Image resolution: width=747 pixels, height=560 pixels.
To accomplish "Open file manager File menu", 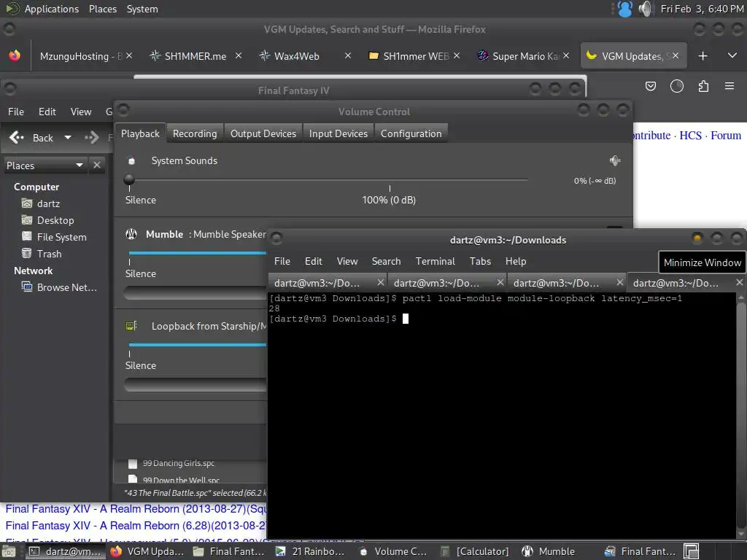I will (x=16, y=112).
